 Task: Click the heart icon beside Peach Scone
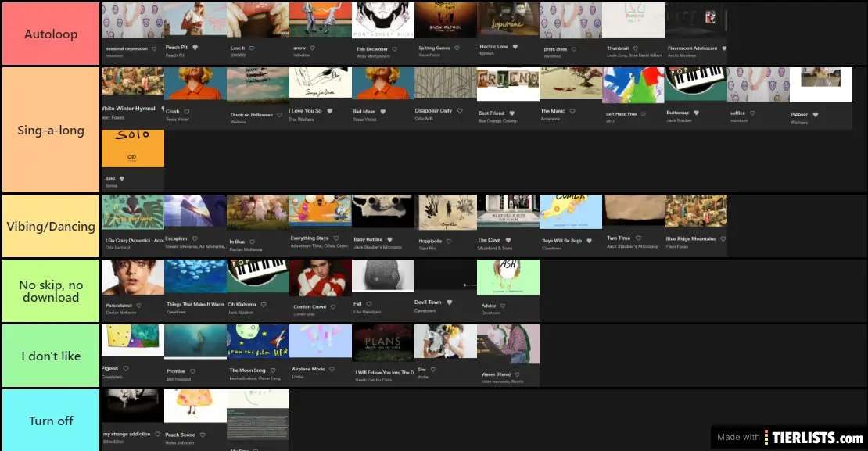(x=203, y=435)
